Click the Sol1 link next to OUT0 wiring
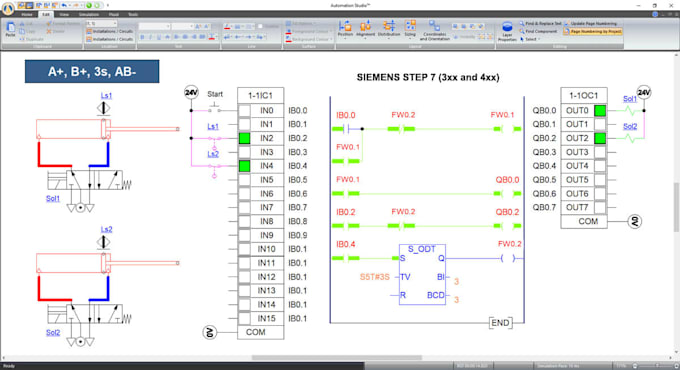The height and width of the screenshot is (370, 680). (x=630, y=99)
